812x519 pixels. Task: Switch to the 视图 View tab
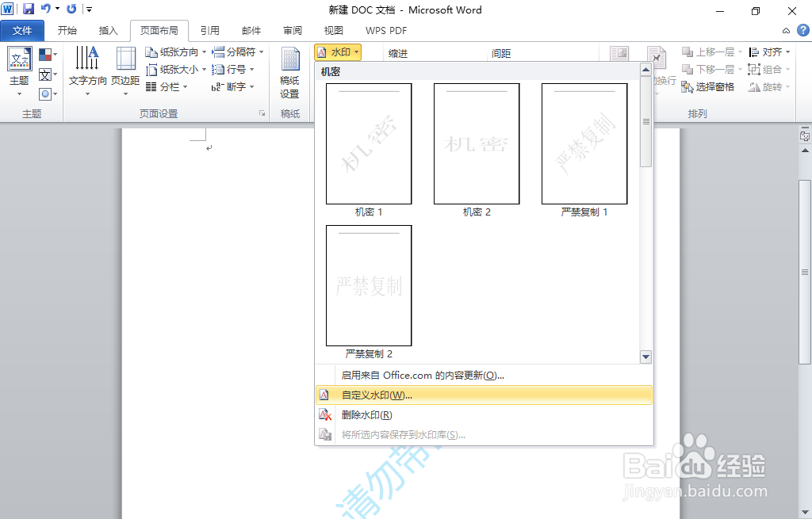coord(334,31)
